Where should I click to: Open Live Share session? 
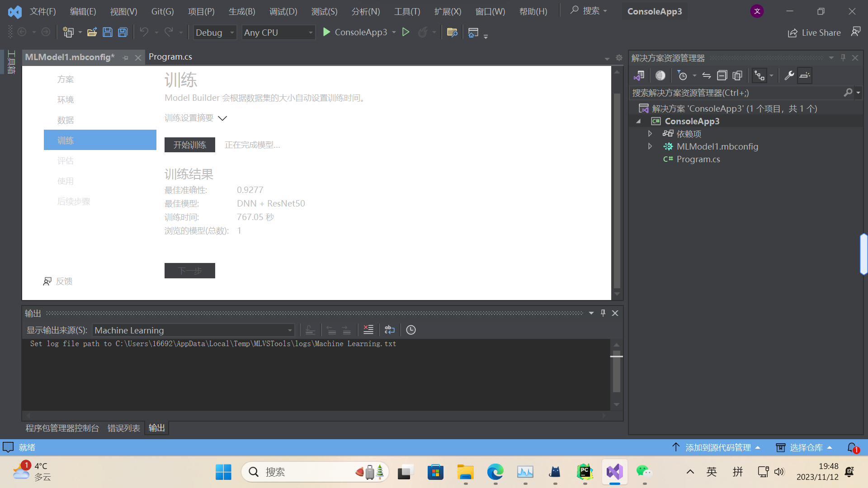tap(814, 33)
